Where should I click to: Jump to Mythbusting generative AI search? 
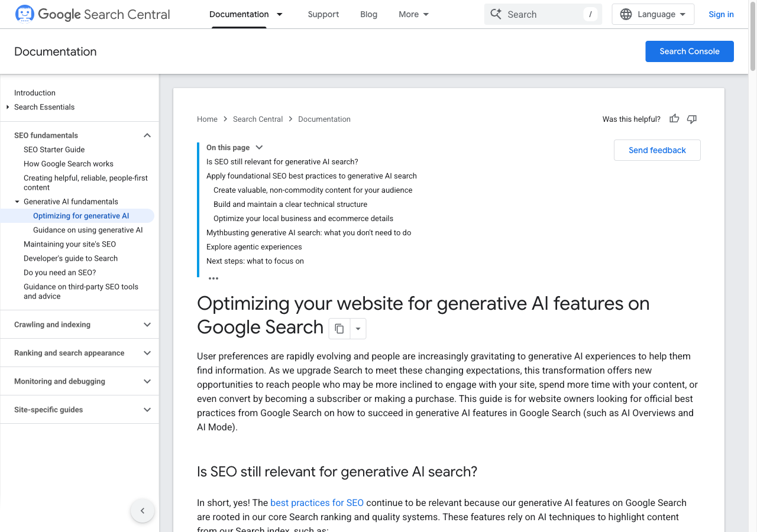tap(309, 232)
